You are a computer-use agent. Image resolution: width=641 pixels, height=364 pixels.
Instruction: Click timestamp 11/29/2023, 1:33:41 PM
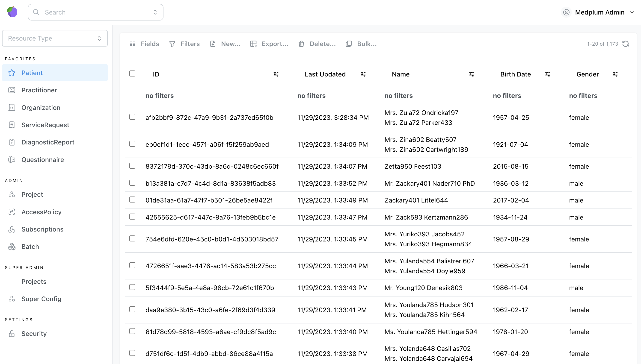[332, 310]
